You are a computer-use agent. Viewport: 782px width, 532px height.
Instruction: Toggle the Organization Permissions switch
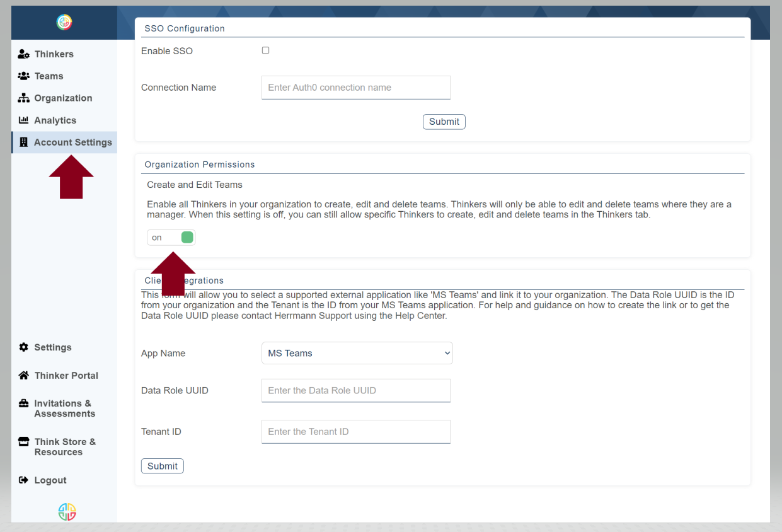[171, 237]
